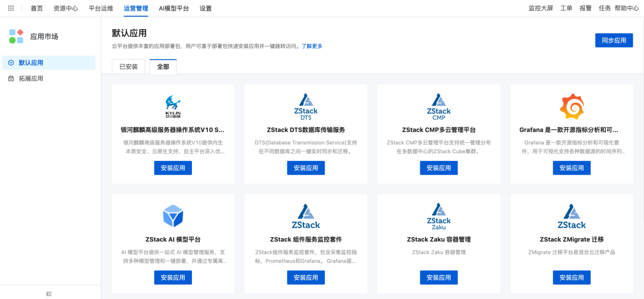
Task: Click the Kylin 银河麒麟 logo
Action: (x=173, y=106)
